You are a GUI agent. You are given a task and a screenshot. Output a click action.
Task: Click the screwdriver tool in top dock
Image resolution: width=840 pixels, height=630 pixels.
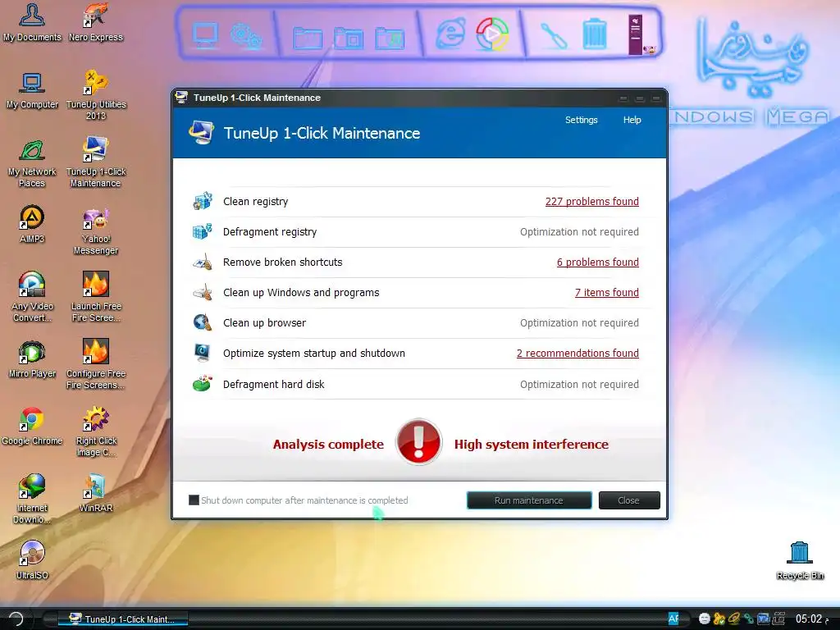[x=554, y=35]
